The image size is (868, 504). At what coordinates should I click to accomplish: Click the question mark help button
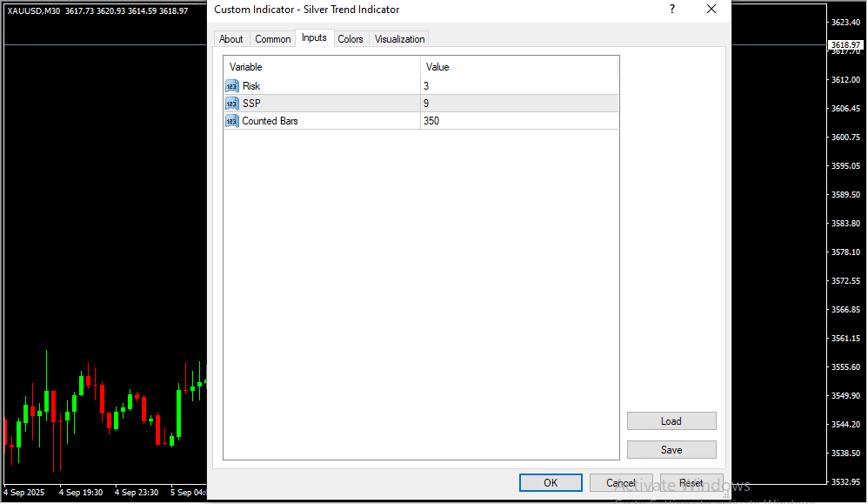(671, 10)
